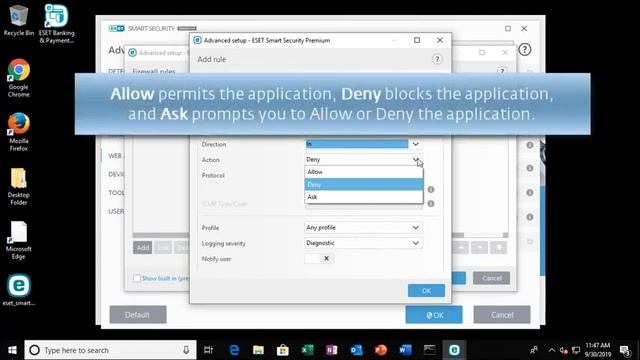Screen dimensions: 640x360
Task: Collapse the Action dropdown showing Deny
Action: (415, 160)
